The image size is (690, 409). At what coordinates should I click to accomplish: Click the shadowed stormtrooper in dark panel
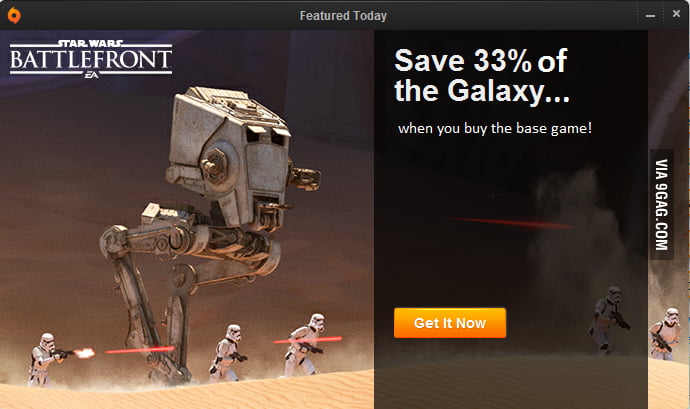(609, 321)
